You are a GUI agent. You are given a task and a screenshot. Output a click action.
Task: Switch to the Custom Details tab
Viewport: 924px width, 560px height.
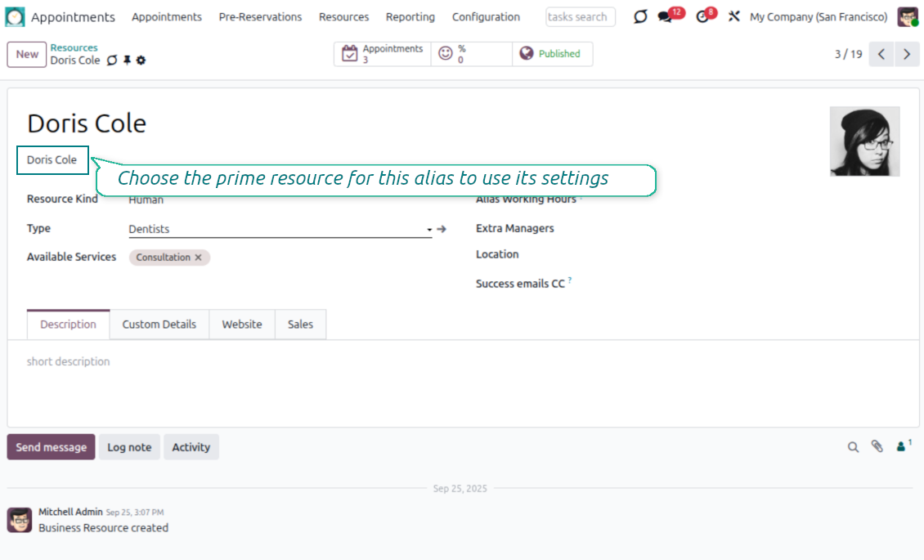pos(159,325)
